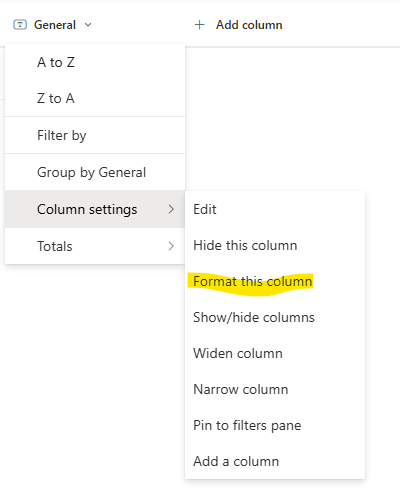Select Group by General
Image resolution: width=400 pixels, height=496 pixels.
point(95,172)
